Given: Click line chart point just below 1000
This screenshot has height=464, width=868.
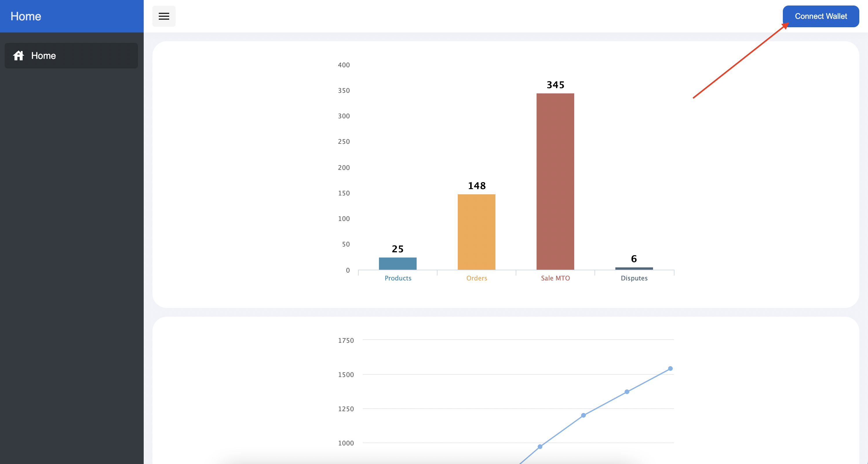Looking at the screenshot, I should pos(540,447).
